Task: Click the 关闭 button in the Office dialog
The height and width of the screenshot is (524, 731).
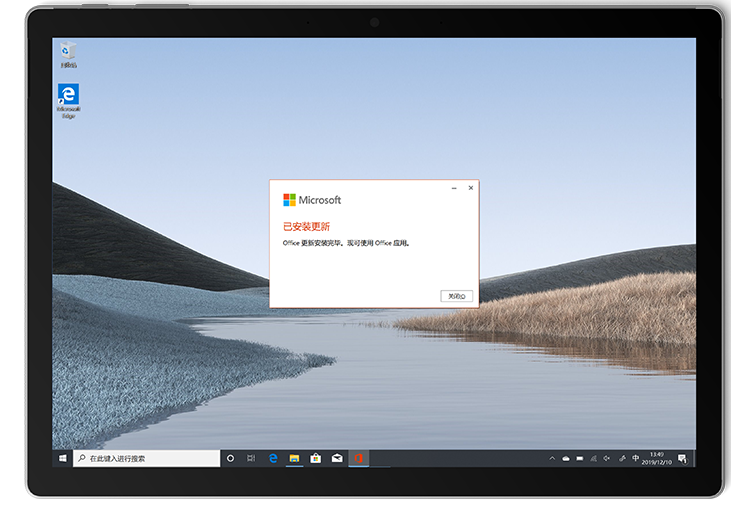Action: (x=456, y=296)
